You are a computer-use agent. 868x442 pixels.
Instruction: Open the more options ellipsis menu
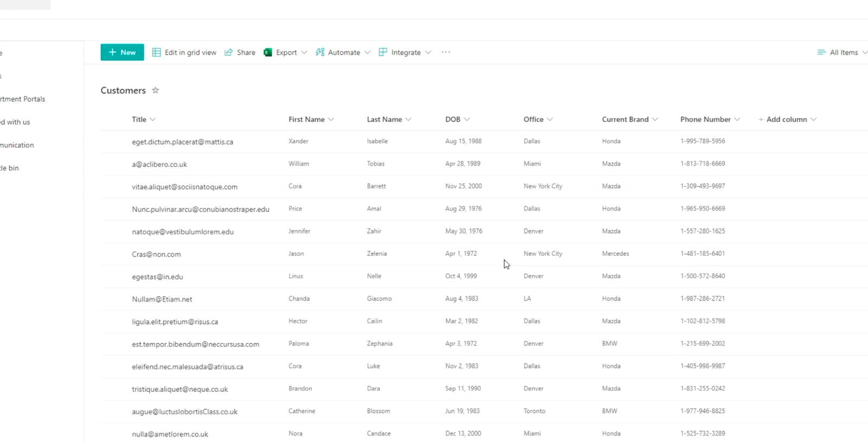(x=446, y=52)
